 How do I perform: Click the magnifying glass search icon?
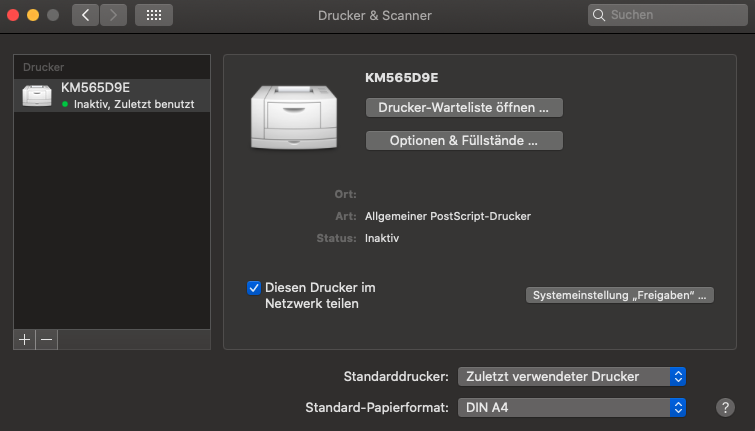tap(600, 15)
